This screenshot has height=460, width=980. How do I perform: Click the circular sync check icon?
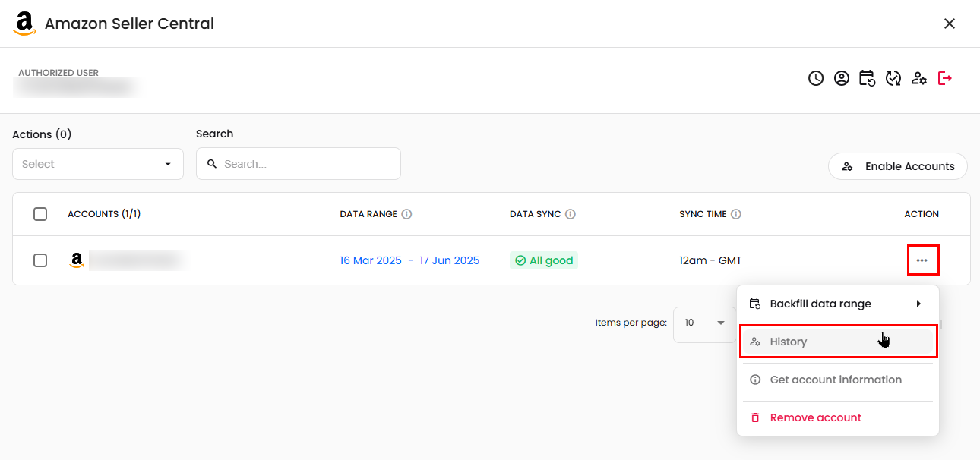tap(893, 78)
